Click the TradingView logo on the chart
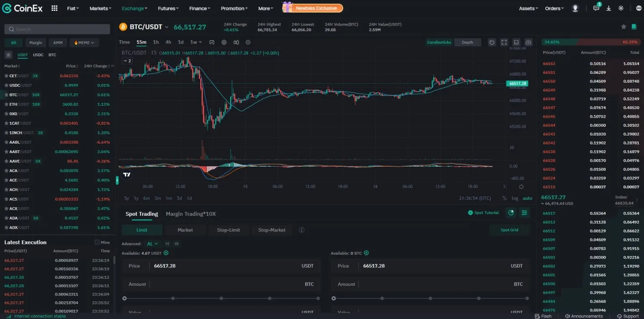The image size is (644, 319). [127, 175]
